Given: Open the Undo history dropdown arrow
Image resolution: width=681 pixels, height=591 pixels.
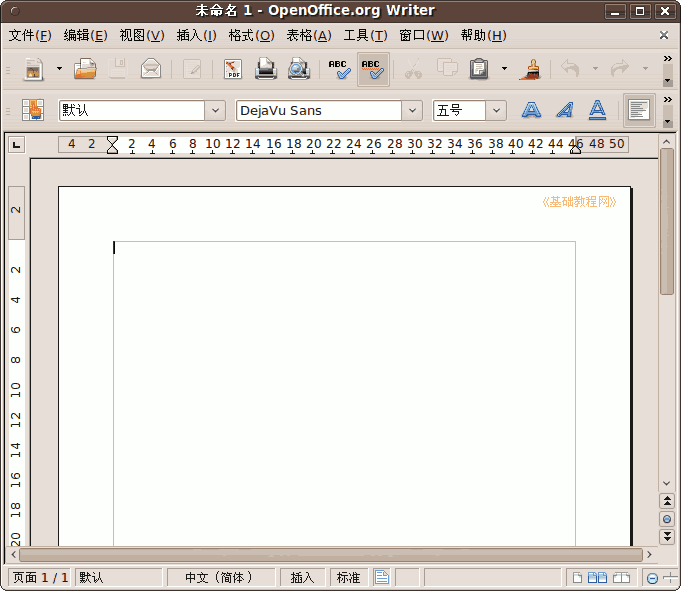Looking at the screenshot, I should click(595, 69).
